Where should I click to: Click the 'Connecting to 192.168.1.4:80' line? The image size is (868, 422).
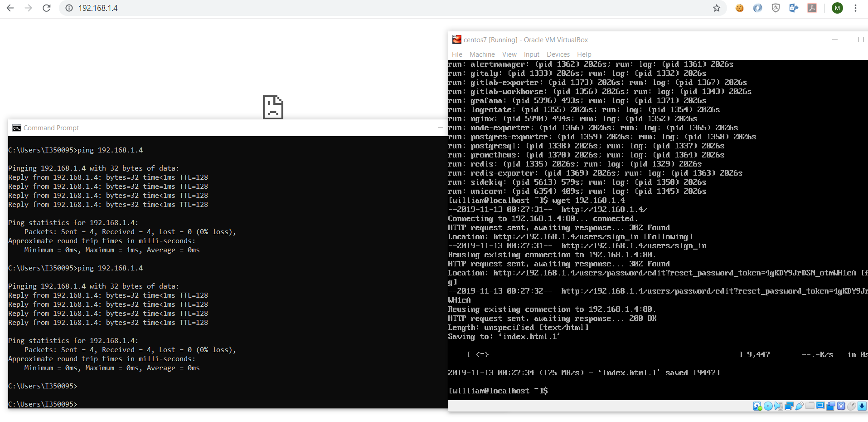(543, 218)
